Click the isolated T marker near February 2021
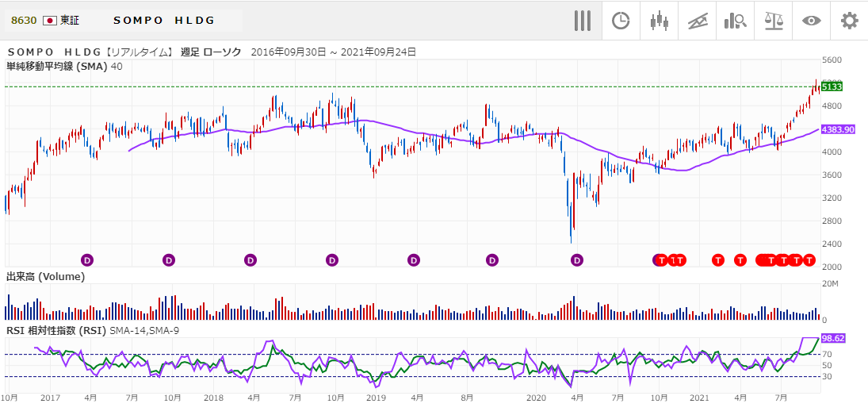 tap(718, 259)
